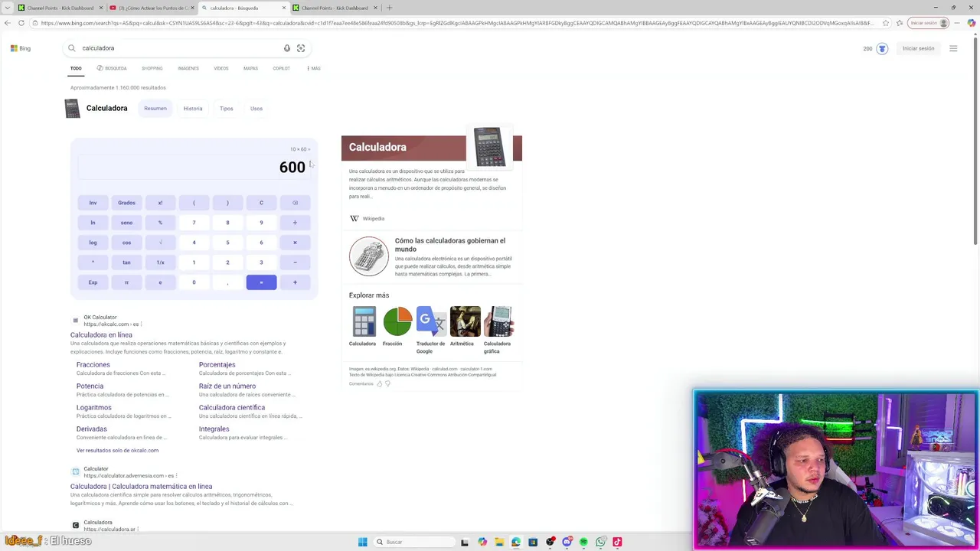Select the TODO search tab
Screen dimensions: 980x551
tap(76, 68)
